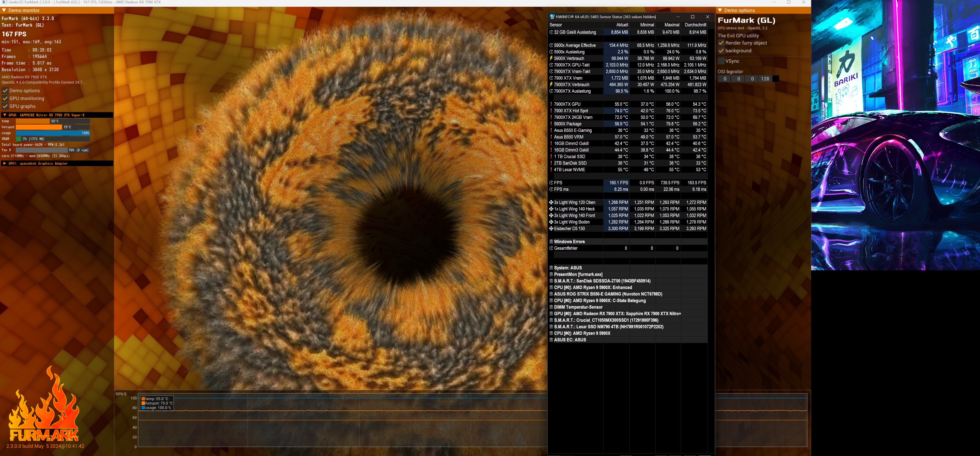Click the OSI bgcolor black swatch
Screen dimensions: 980x456
776,79
